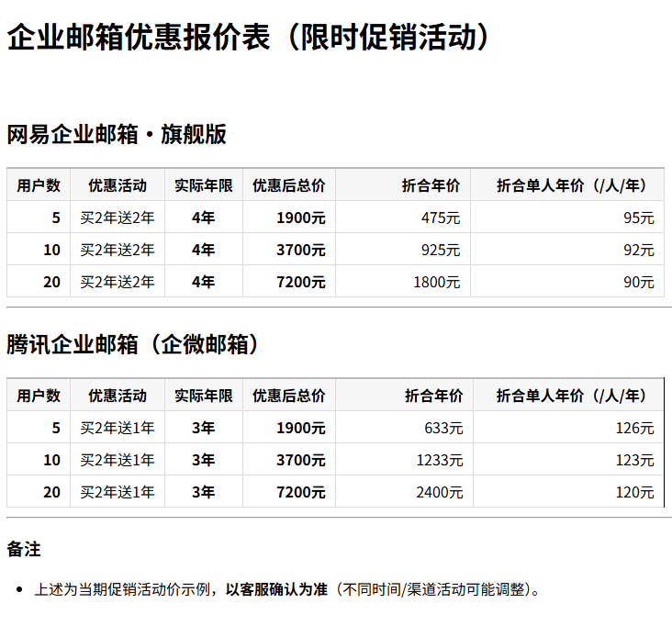Select the 475元 cell in the NetEase table

[x=440, y=218]
